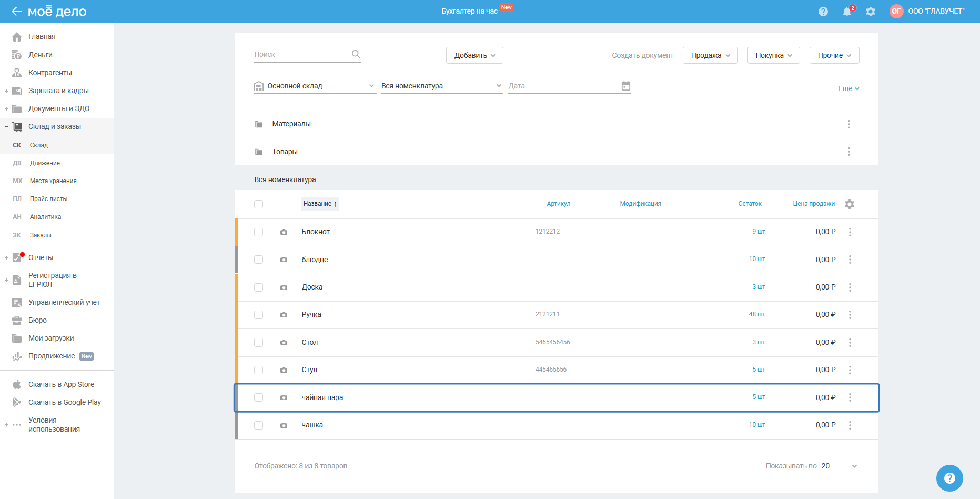Click the Контрагенты icon in sidebar
The image size is (980, 499).
pyautogui.click(x=17, y=73)
